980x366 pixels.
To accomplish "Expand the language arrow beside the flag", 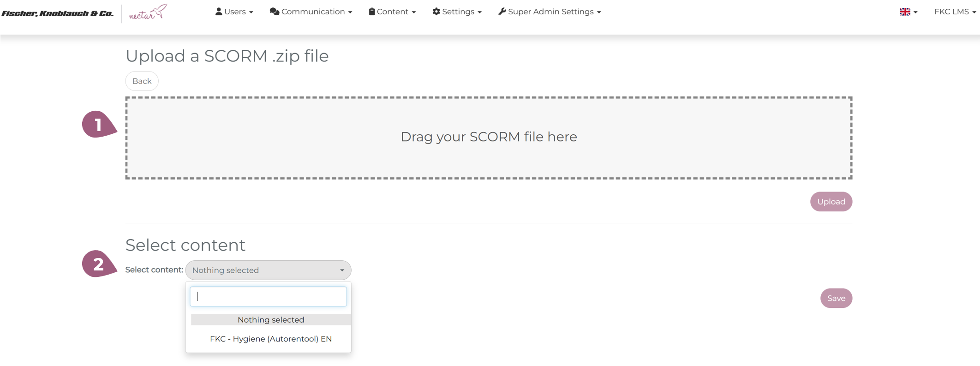I will coord(915,12).
